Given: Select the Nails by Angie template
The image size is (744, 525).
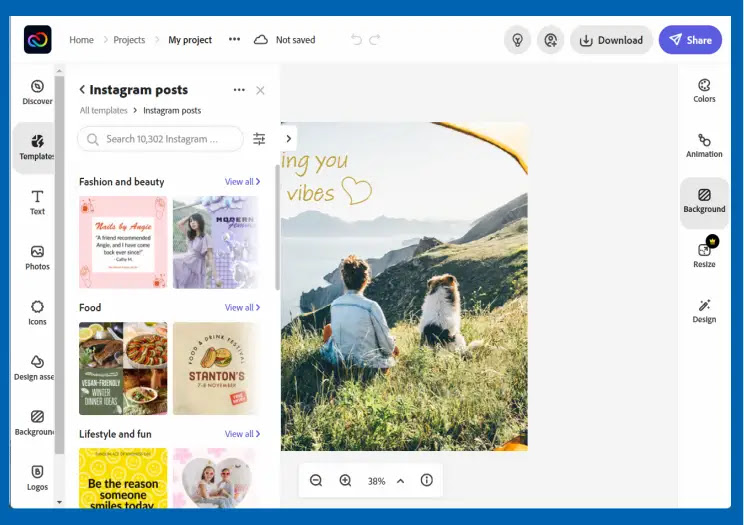Looking at the screenshot, I should [123, 242].
